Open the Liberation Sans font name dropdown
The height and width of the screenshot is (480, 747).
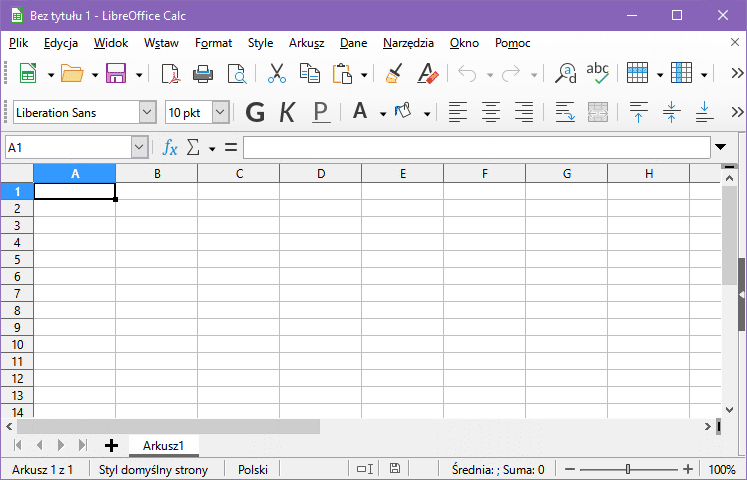coord(148,112)
